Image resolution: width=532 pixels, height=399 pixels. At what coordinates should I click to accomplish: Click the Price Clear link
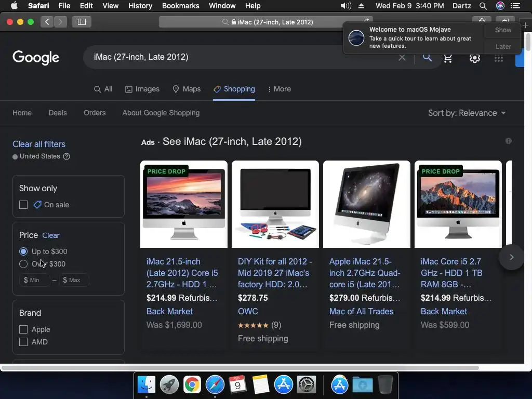51,235
